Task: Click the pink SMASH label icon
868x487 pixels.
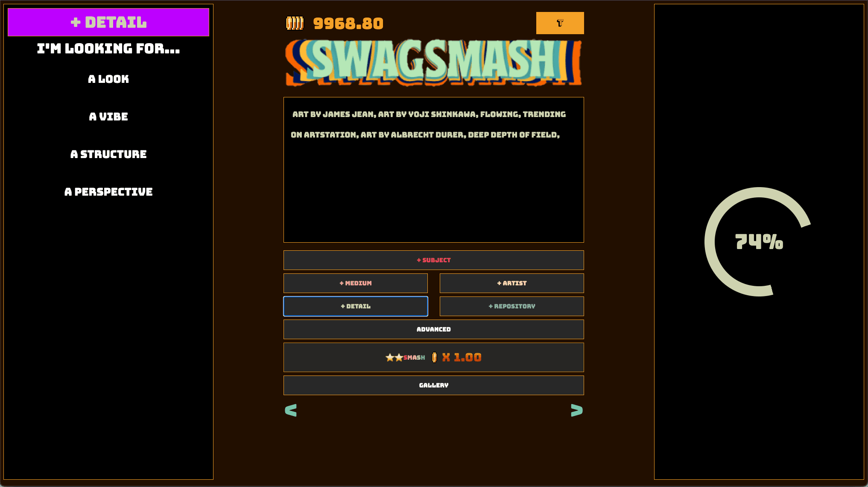Action: click(x=414, y=358)
